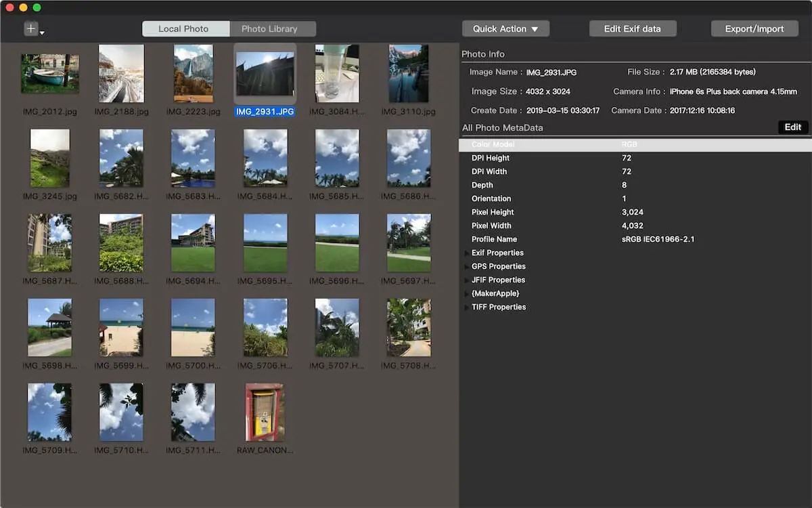This screenshot has width=812, height=508.
Task: Select the IMG_5687 thumbnail
Action: 49,243
